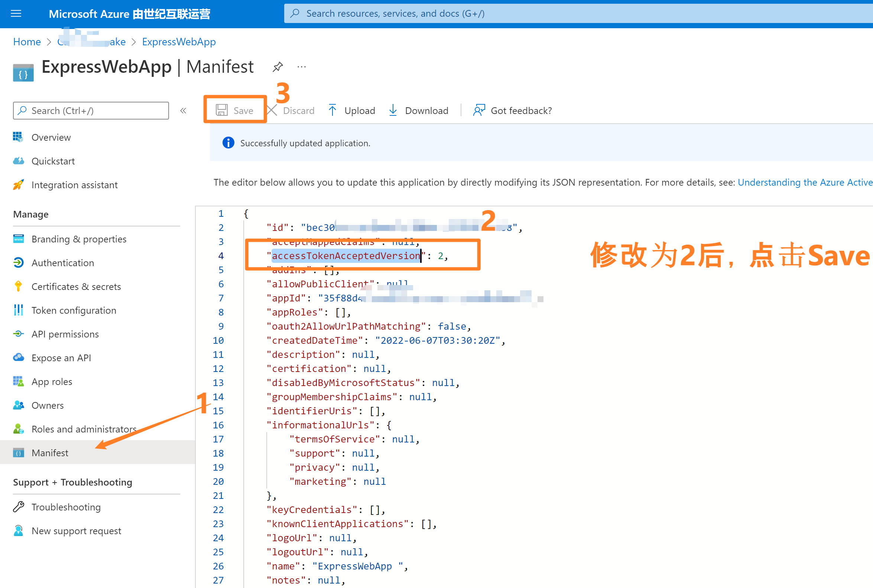Open New support request page
Screen dimensions: 873x588
pos(76,530)
